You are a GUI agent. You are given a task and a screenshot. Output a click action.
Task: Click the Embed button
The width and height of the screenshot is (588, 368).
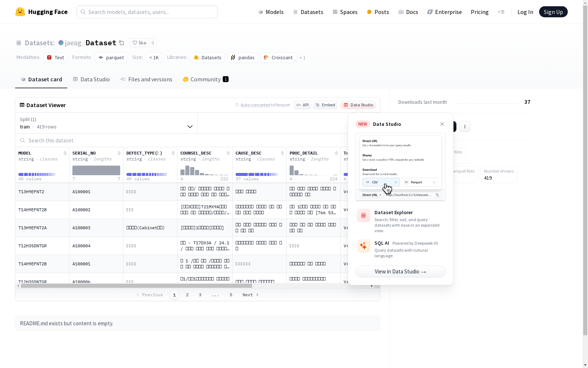(325, 105)
